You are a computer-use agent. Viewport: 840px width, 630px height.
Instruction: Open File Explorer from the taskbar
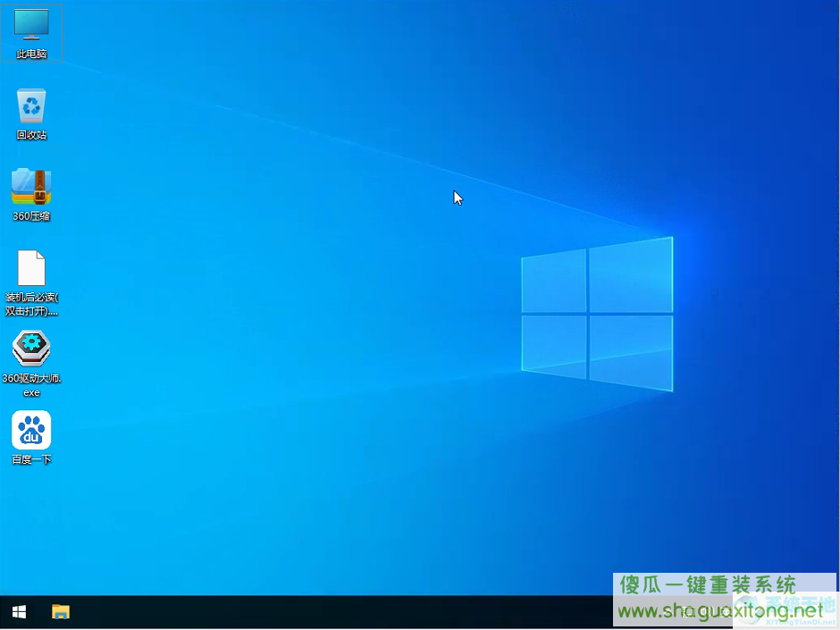61,612
